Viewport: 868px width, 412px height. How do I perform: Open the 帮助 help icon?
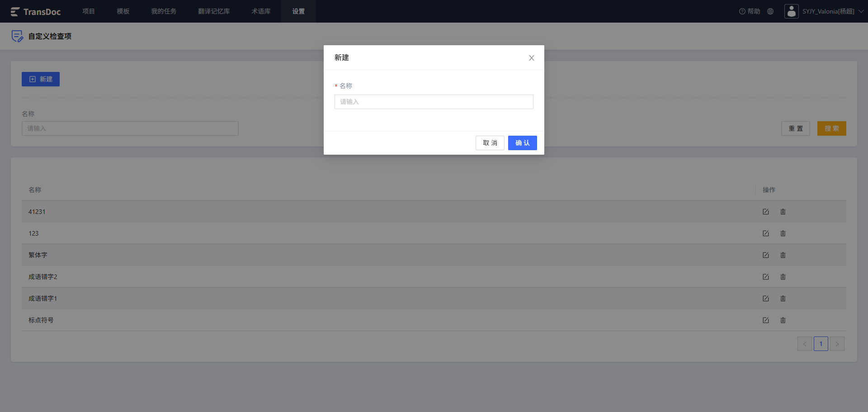pyautogui.click(x=750, y=11)
